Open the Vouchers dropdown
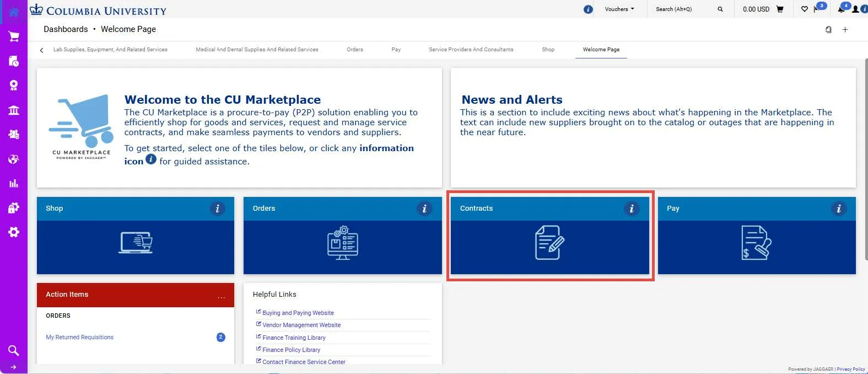This screenshot has height=374, width=868. click(x=619, y=9)
